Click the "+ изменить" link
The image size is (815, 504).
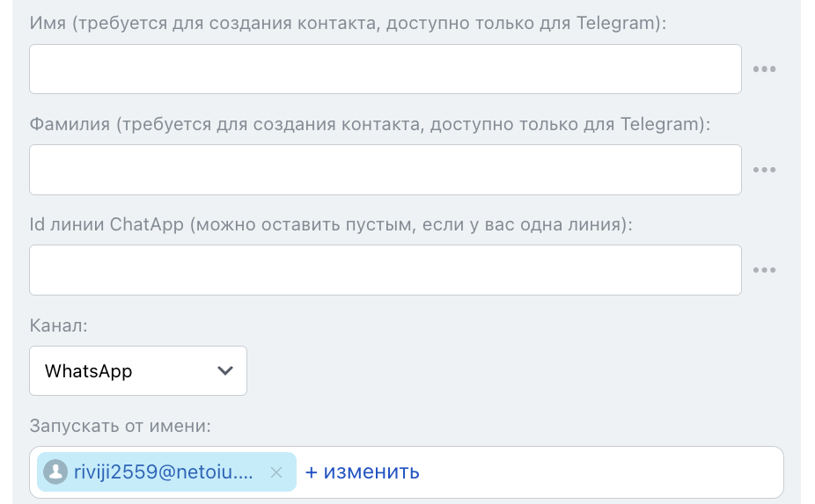coord(362,472)
